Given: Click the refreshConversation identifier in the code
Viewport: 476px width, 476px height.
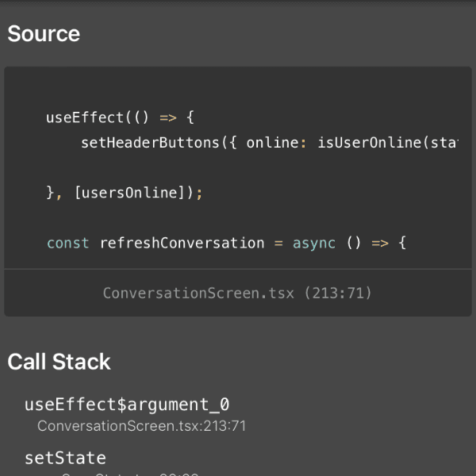Looking at the screenshot, I should click(x=182, y=243).
